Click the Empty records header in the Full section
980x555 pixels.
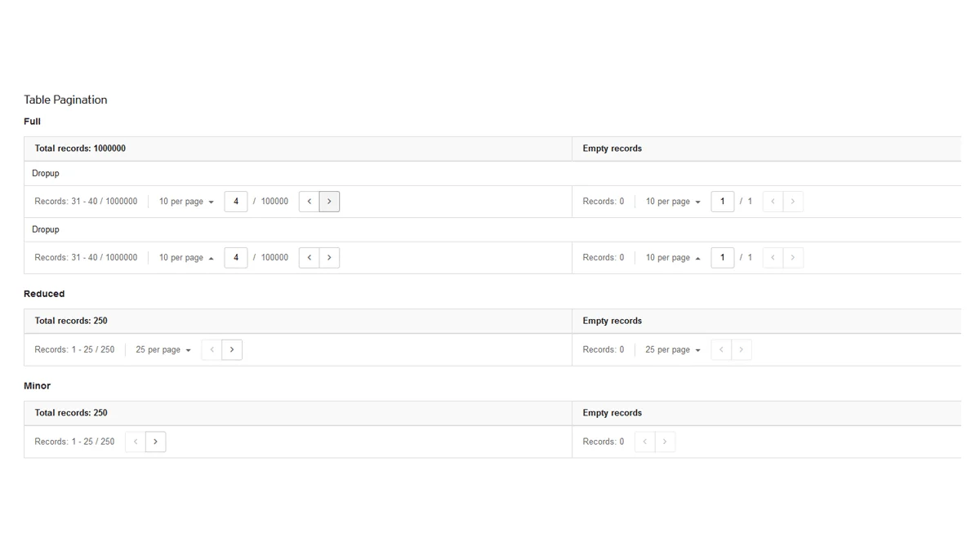[x=612, y=149]
